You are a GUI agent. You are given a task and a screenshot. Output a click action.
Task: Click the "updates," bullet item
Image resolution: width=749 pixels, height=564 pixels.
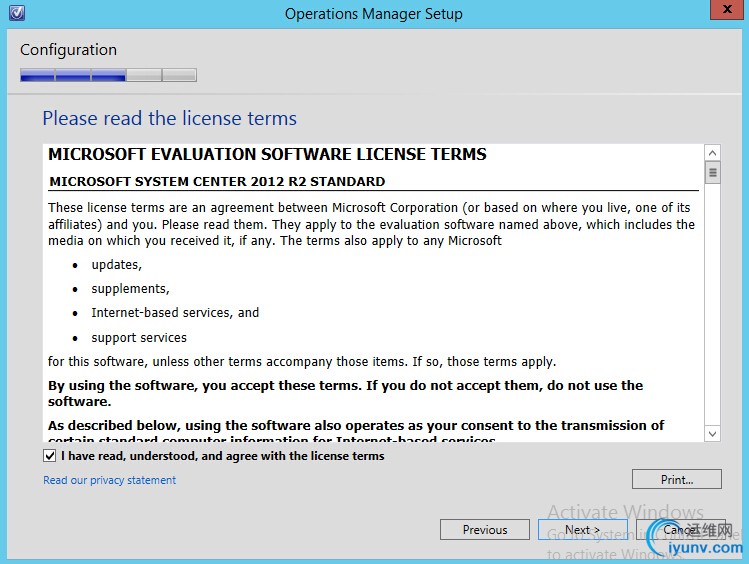coord(117,265)
